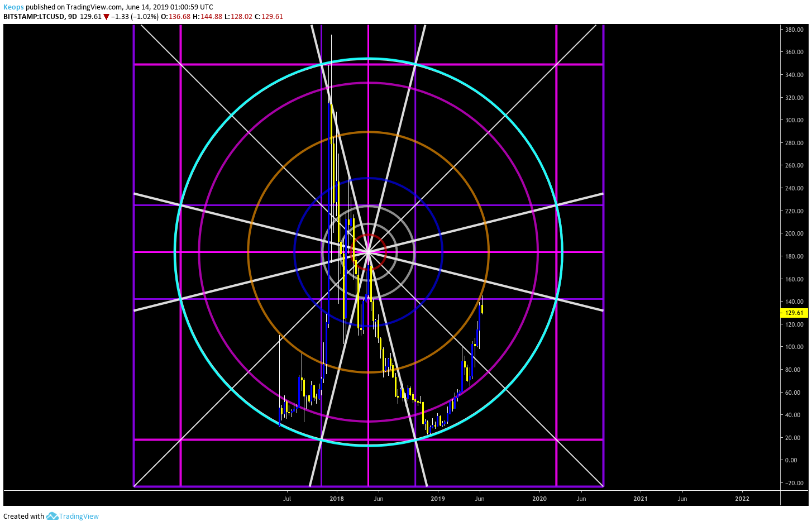Click the 300.00 price axis label
The width and height of the screenshot is (812, 526).
(794, 120)
